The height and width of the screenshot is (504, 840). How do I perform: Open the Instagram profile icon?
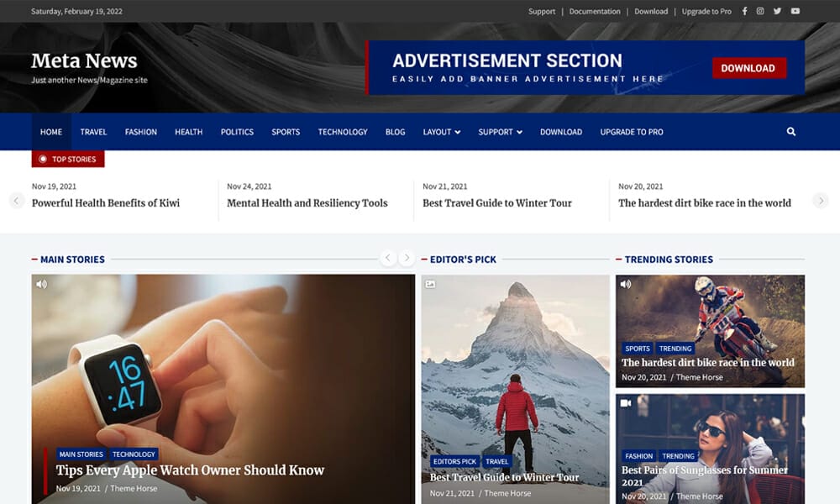tap(760, 11)
